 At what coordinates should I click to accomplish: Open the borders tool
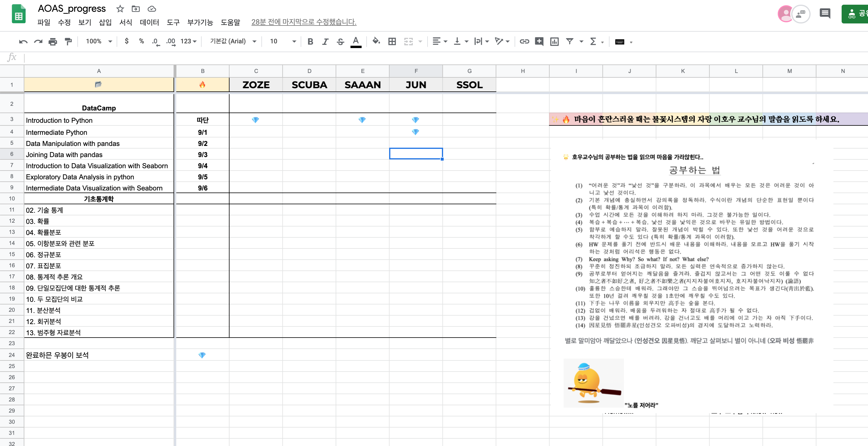[x=392, y=41]
